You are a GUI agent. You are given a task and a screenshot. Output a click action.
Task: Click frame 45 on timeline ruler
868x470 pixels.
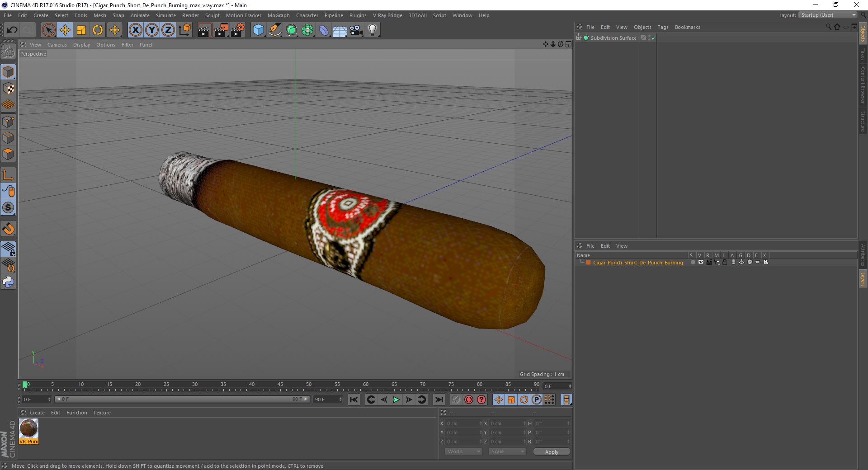280,385
